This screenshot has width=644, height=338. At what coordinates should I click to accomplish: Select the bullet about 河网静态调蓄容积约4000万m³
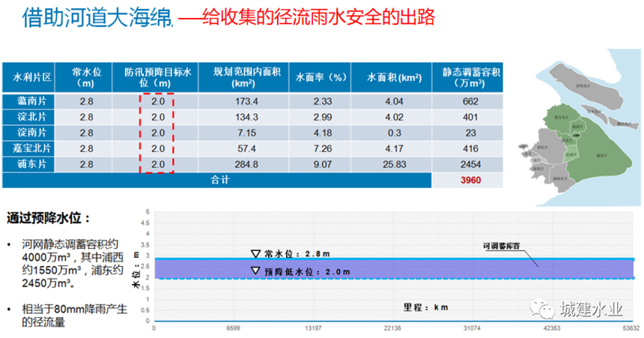click(73, 264)
